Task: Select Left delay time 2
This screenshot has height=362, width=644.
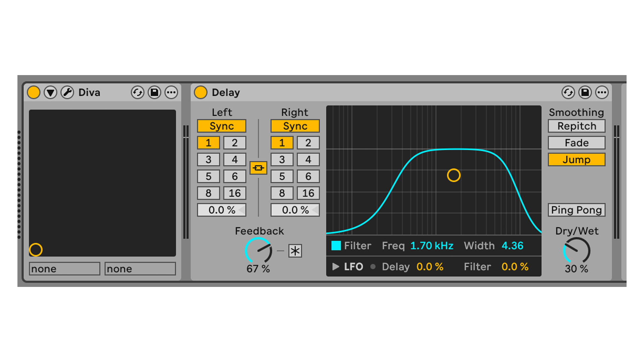Action: coord(235,143)
